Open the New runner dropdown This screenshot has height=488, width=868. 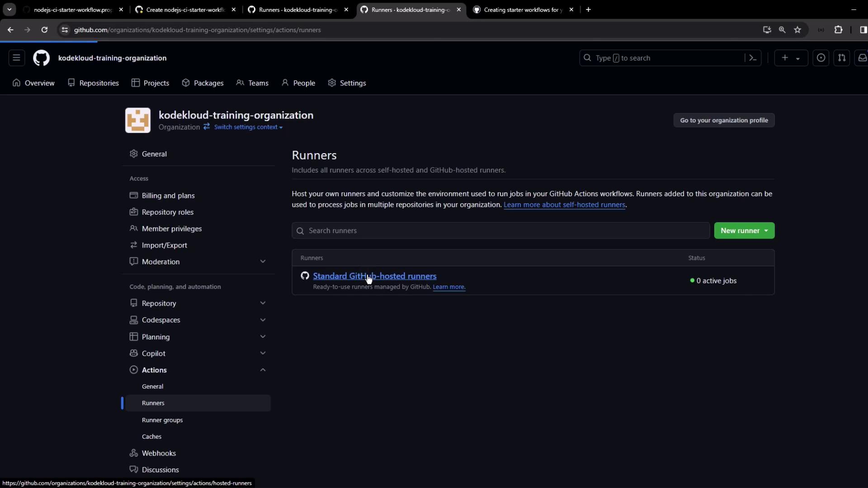pos(744,230)
